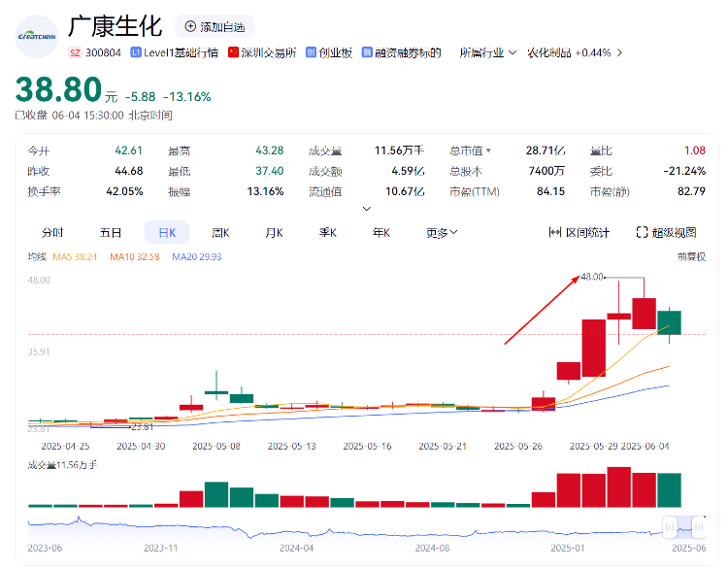The width and height of the screenshot is (728, 569).
Task: Click 成交额 value 4.59亿
Action: (408, 171)
